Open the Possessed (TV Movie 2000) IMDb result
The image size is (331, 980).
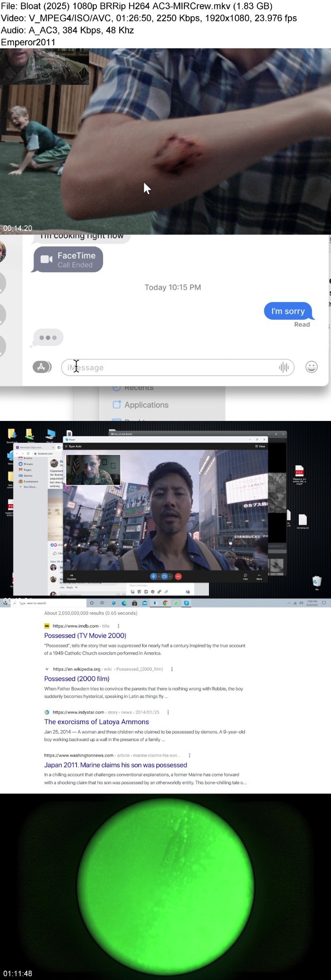(x=85, y=635)
